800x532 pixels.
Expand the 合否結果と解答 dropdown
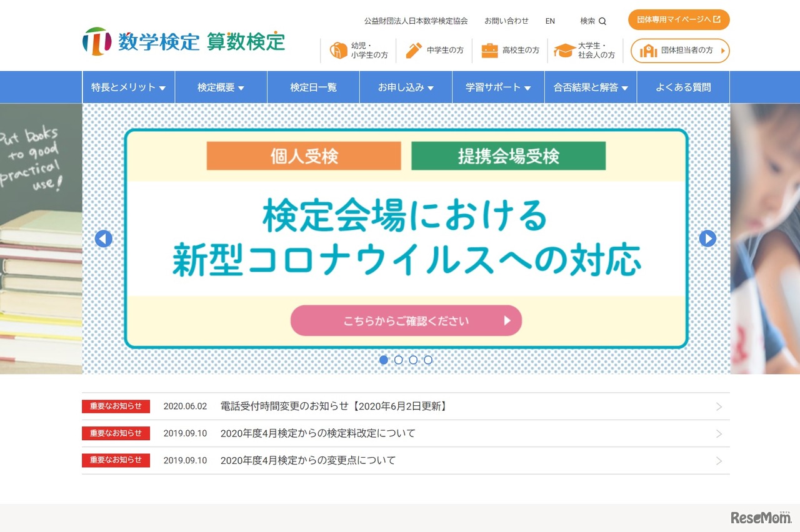pos(591,87)
